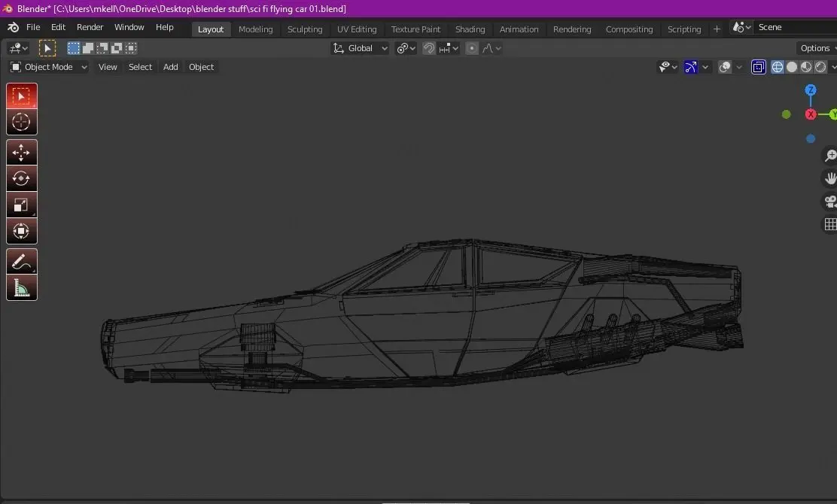
Task: Switch to the UV Editing tab
Action: [357, 29]
